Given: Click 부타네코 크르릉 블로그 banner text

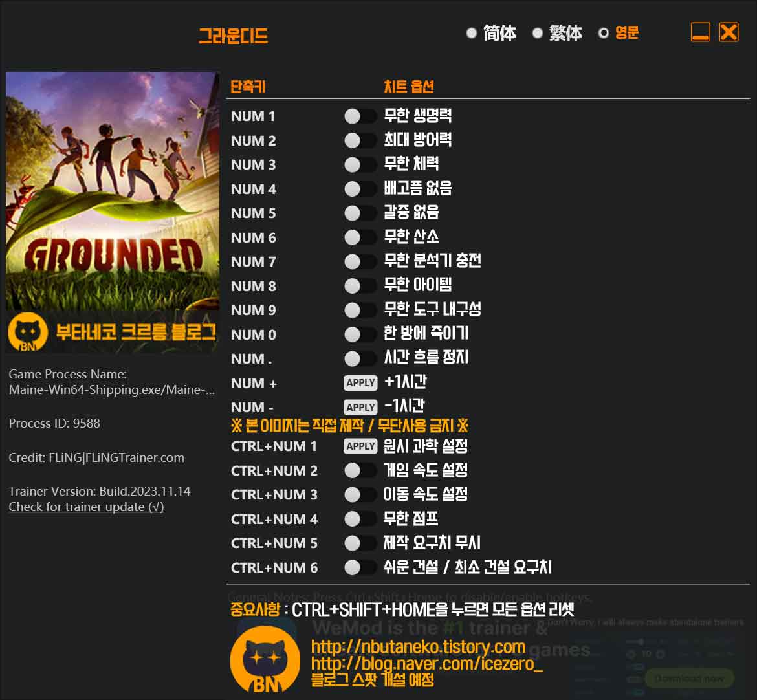Looking at the screenshot, I should tap(136, 332).
